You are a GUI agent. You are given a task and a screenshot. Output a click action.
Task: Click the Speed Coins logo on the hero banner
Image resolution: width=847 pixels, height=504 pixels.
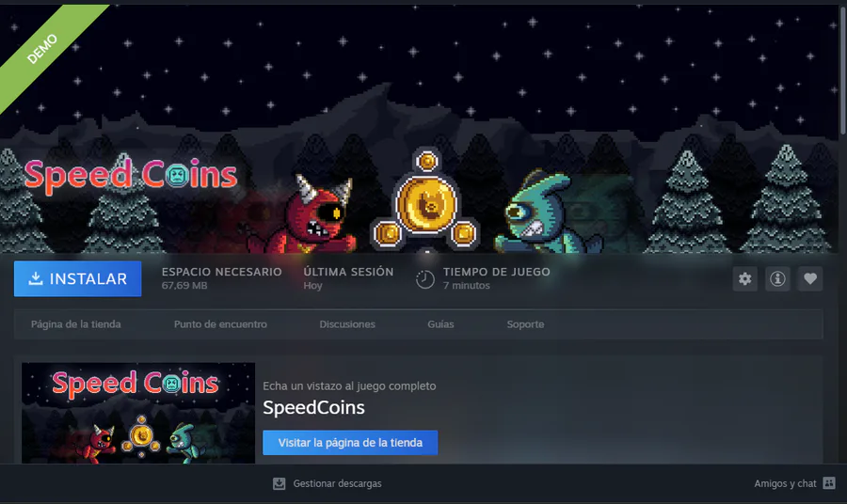point(131,176)
